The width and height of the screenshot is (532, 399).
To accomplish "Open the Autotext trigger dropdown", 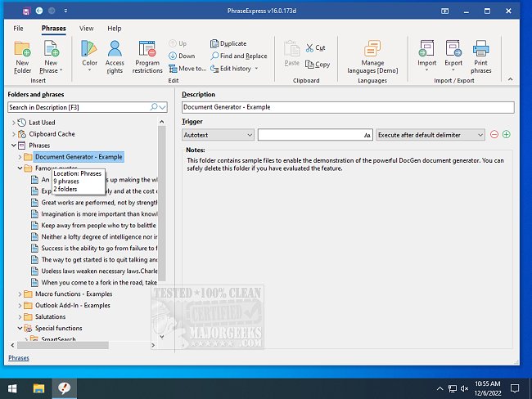I will pos(218,135).
